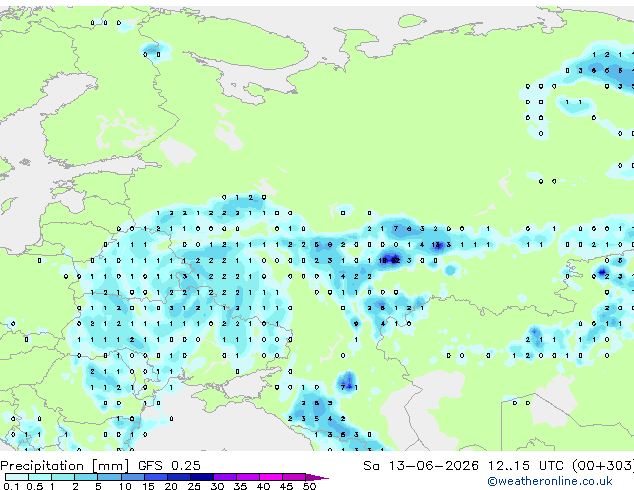Image resolution: width=634 pixels, height=490 pixels.
Task: Click the above-50 arrow tip of the legend
Action: [x=317, y=477]
